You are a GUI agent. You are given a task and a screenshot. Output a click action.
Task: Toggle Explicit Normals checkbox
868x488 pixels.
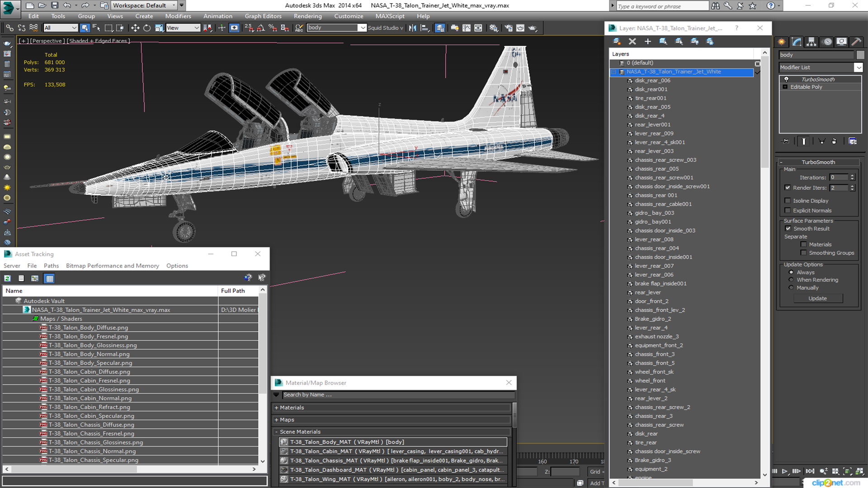pyautogui.click(x=788, y=211)
